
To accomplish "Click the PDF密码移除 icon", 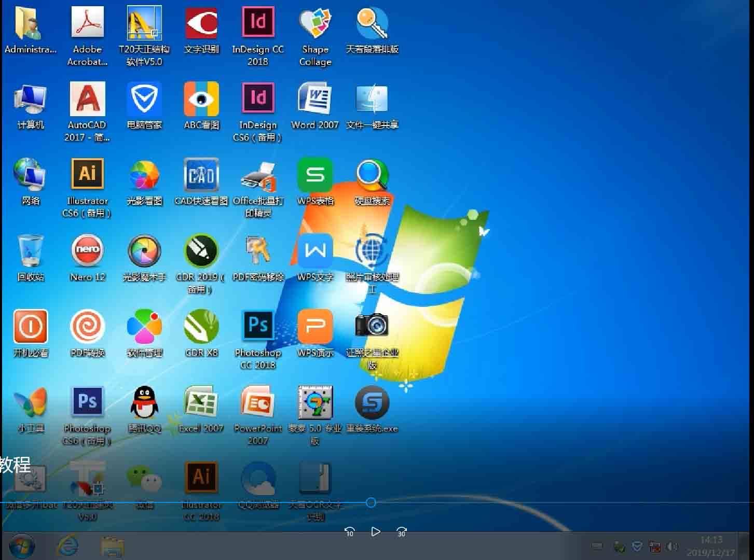I will pos(258,251).
